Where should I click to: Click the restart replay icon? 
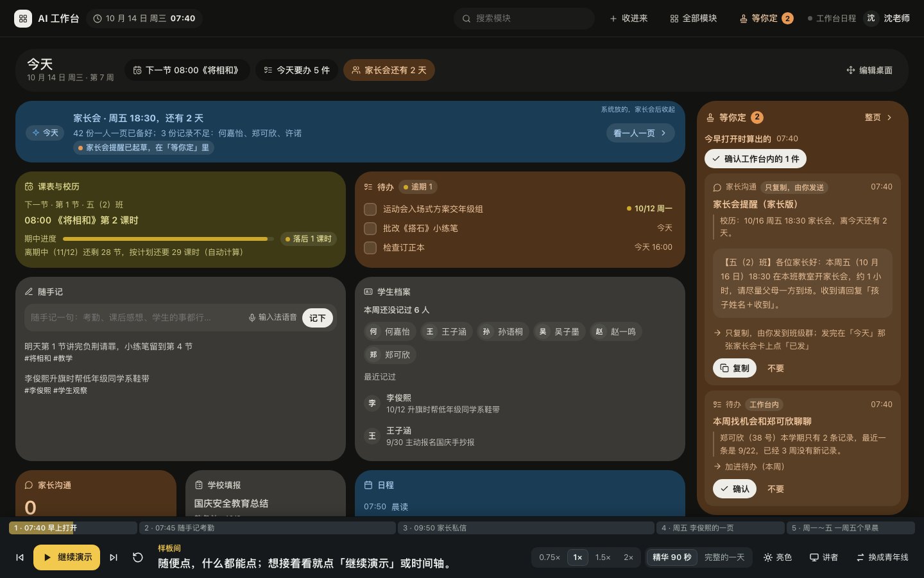[137, 557]
